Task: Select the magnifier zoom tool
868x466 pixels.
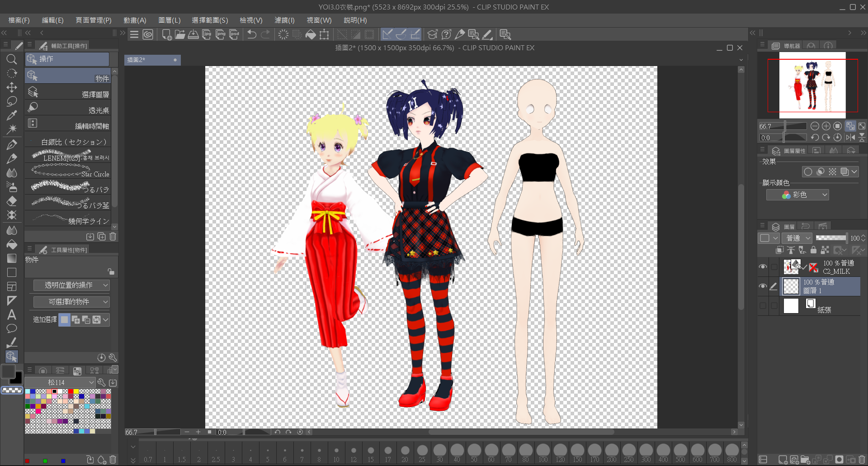Action: pos(12,59)
